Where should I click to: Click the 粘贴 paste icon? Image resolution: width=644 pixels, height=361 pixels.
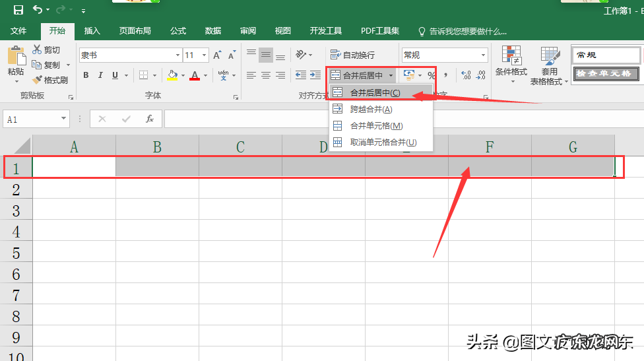click(16, 56)
